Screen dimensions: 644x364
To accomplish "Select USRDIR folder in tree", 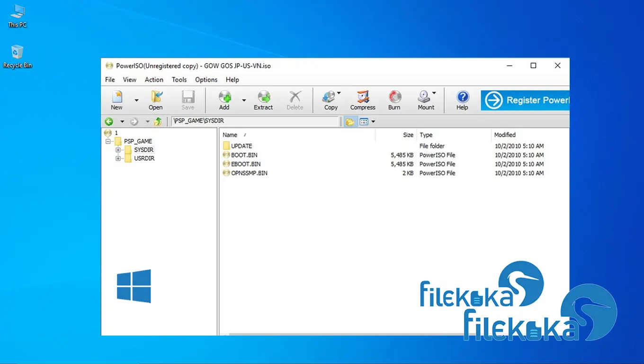I will [144, 158].
